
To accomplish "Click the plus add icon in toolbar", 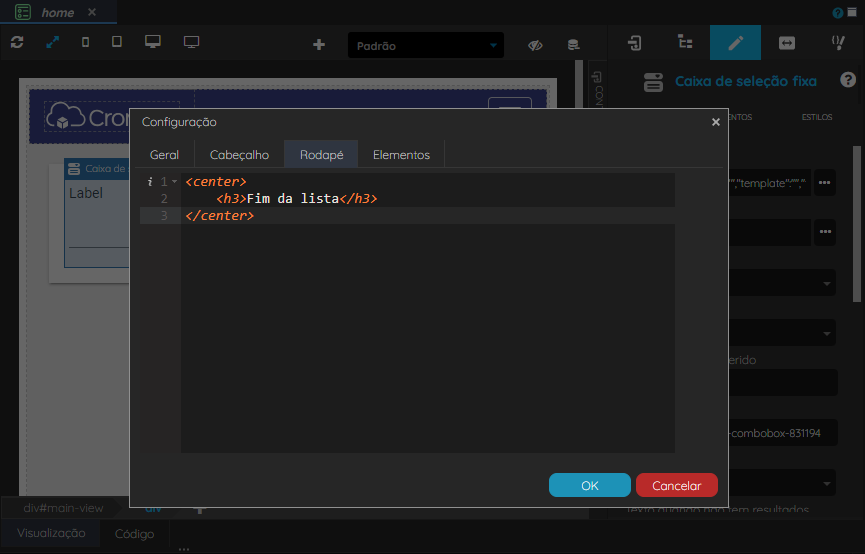I will click(x=319, y=45).
